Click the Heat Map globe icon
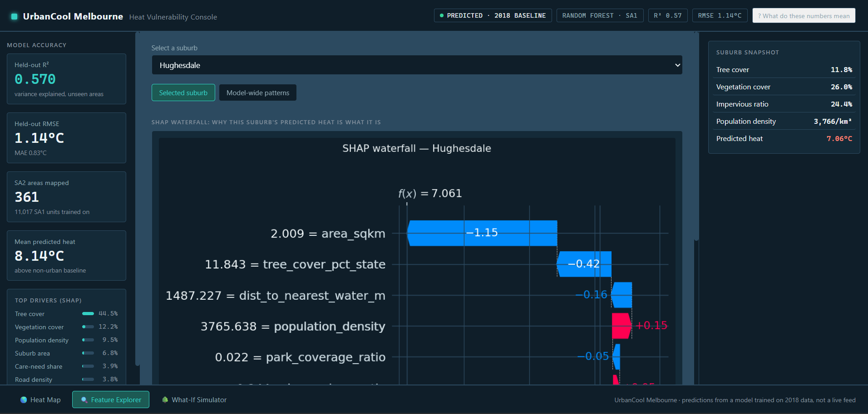This screenshot has height=414, width=868. pyautogui.click(x=24, y=400)
